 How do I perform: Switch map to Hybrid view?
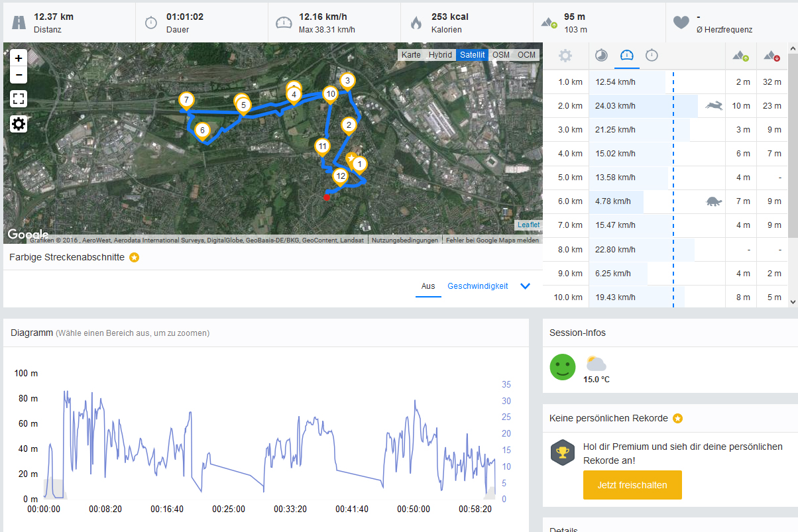coord(440,55)
